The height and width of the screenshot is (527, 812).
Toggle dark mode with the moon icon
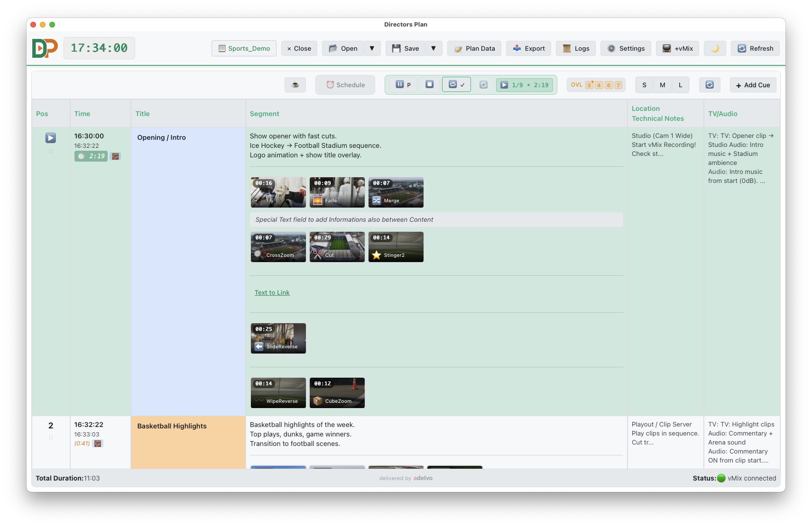pyautogui.click(x=715, y=48)
